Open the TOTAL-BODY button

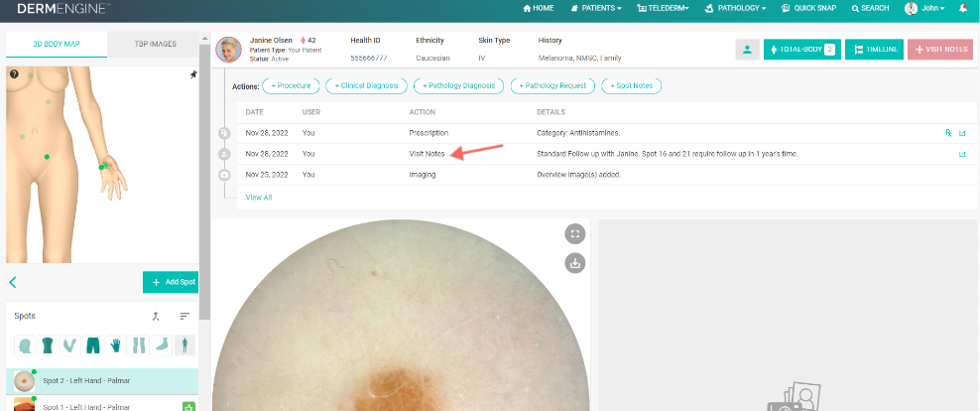point(802,50)
